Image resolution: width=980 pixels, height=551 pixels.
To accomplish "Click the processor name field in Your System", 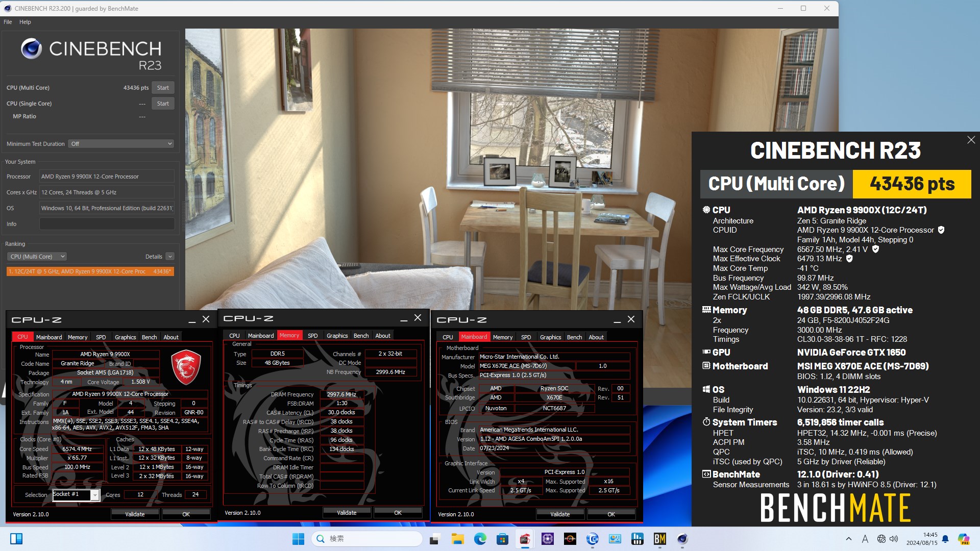I will pyautogui.click(x=107, y=177).
